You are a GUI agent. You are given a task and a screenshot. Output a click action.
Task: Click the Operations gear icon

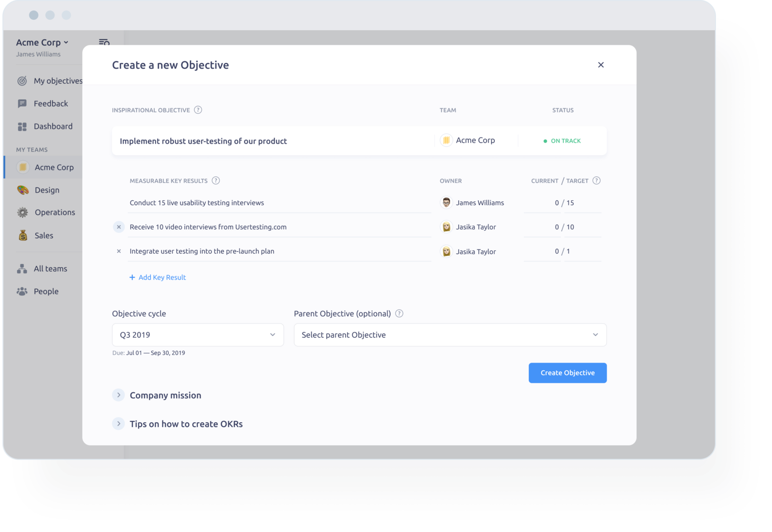pyautogui.click(x=23, y=212)
